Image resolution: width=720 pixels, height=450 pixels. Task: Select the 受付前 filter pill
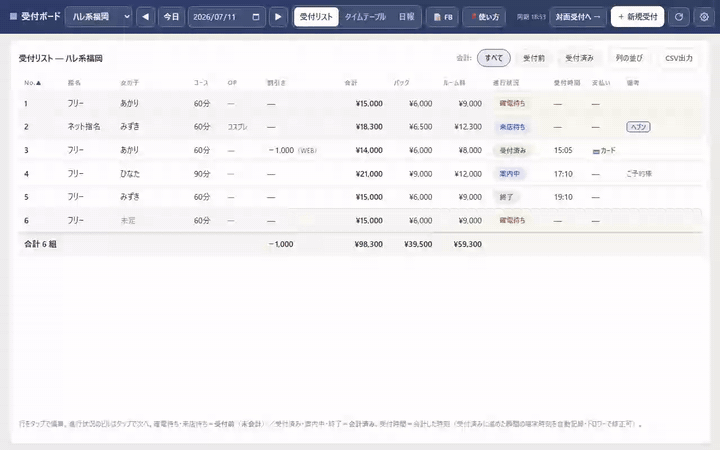point(534,58)
